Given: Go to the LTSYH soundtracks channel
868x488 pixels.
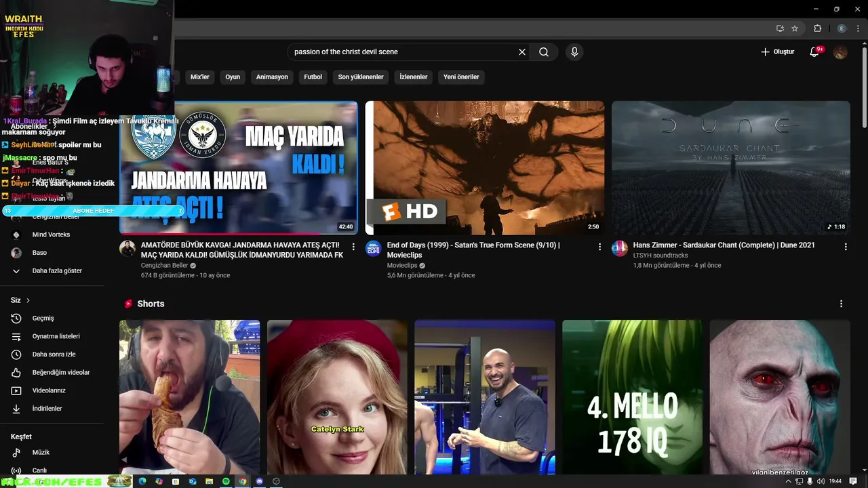Looking at the screenshot, I should tap(660, 256).
